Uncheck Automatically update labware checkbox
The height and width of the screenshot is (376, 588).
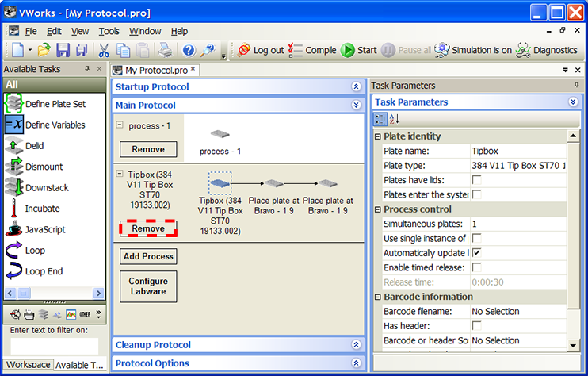coord(477,253)
